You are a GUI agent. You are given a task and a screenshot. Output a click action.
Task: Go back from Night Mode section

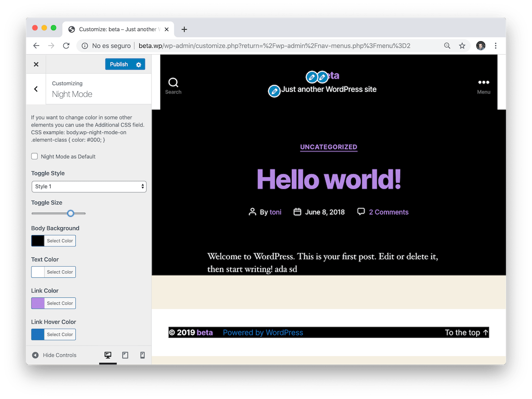tap(36, 89)
